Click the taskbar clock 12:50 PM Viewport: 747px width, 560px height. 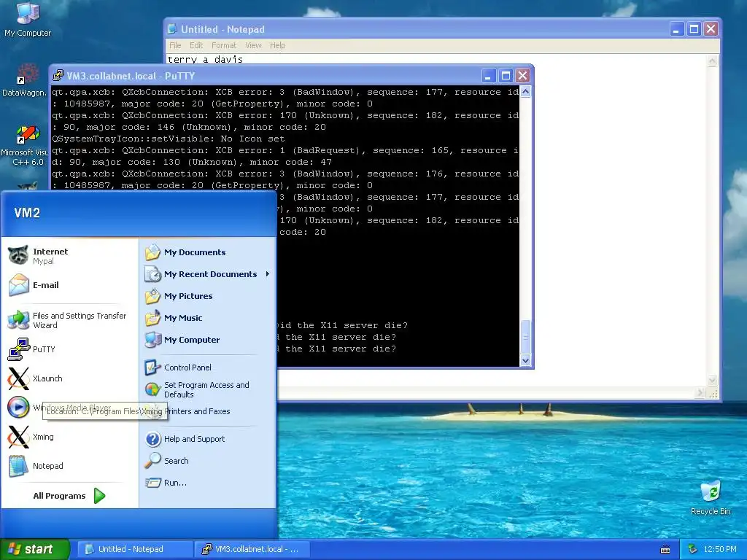[x=720, y=549]
